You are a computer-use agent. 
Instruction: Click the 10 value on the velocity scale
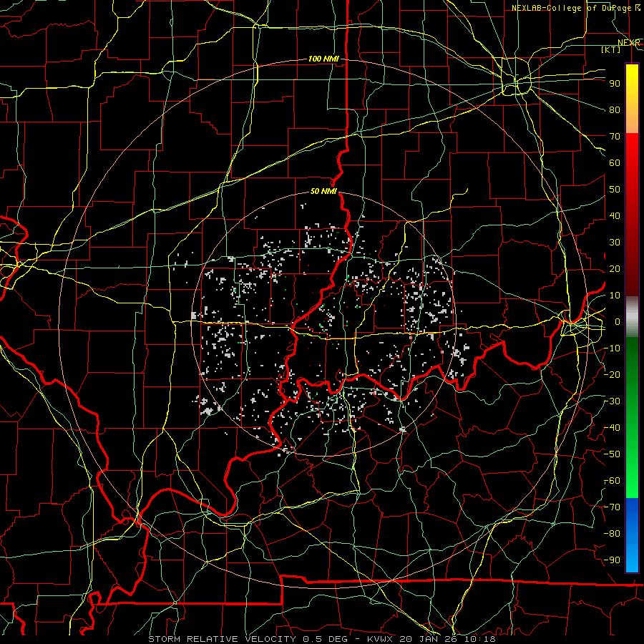[x=615, y=296]
